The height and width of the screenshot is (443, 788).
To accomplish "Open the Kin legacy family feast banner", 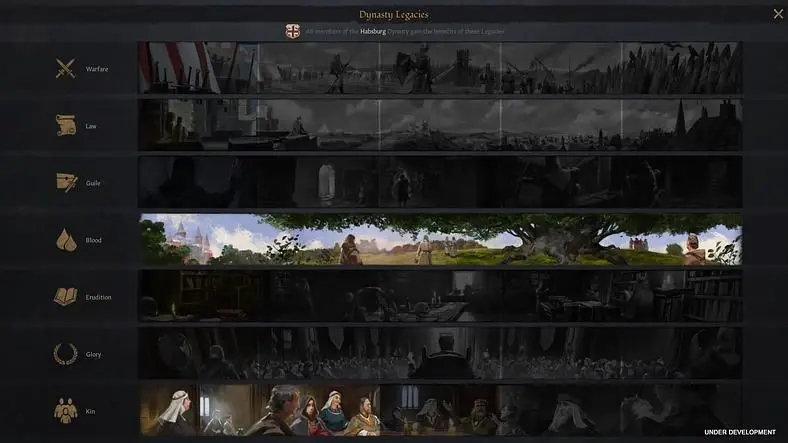I will click(x=440, y=410).
